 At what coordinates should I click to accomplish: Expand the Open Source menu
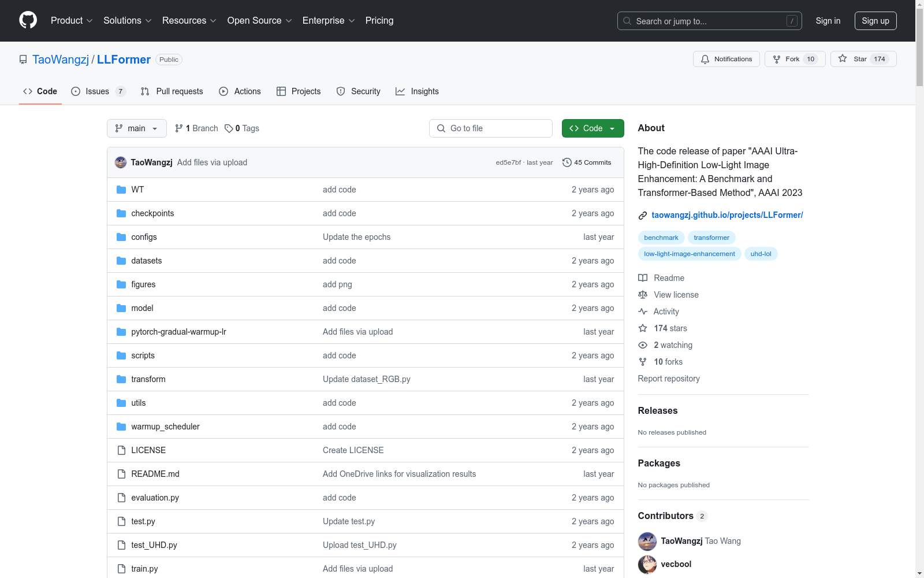tap(260, 20)
